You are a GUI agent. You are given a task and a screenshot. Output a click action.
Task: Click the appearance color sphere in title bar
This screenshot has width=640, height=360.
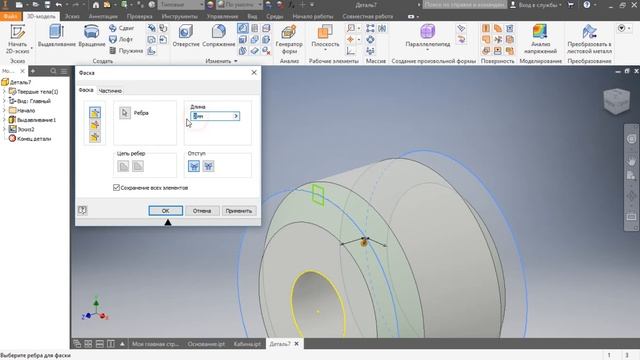[x=211, y=5]
